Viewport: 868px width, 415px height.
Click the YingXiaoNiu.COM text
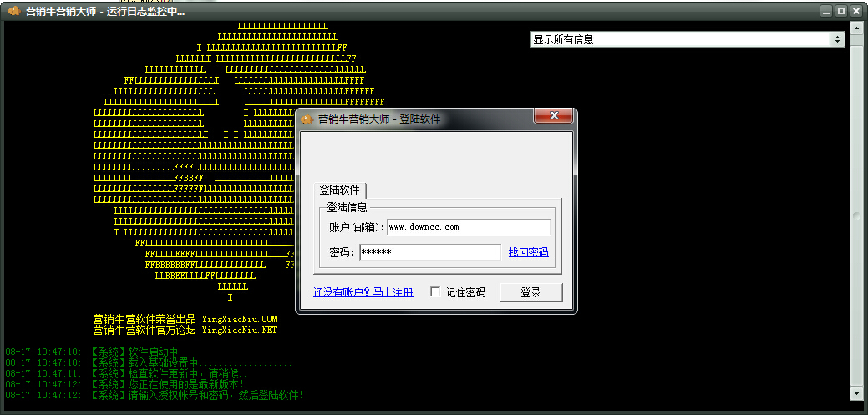[239, 319]
